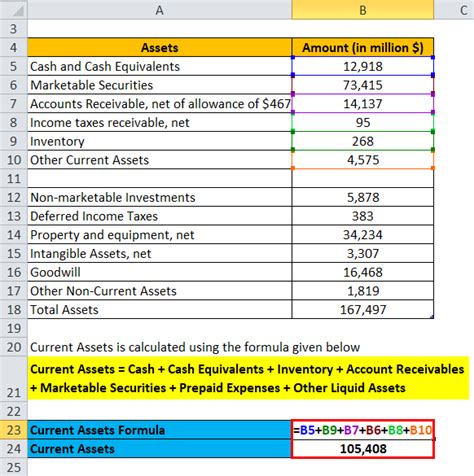Select column C header

(454, 10)
